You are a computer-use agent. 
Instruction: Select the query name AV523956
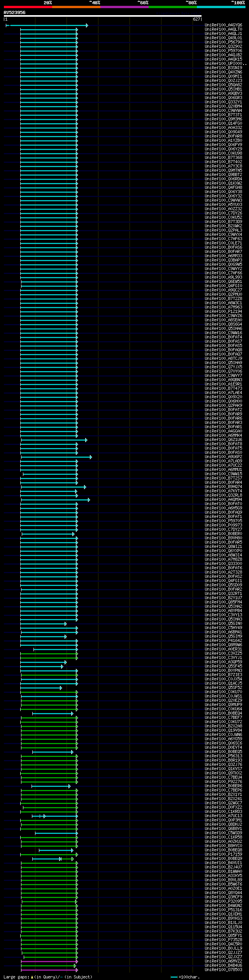pos(14,12)
